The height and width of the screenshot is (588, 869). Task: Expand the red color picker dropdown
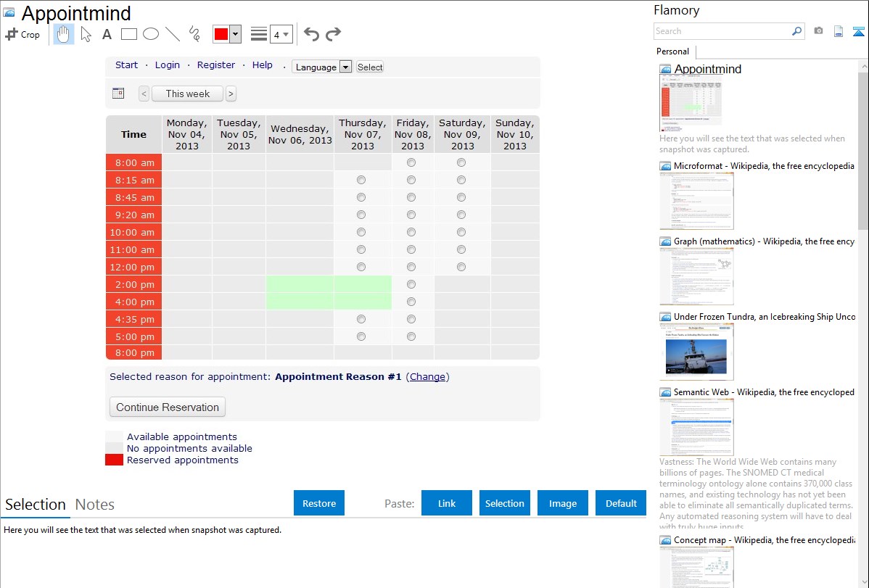[235, 34]
